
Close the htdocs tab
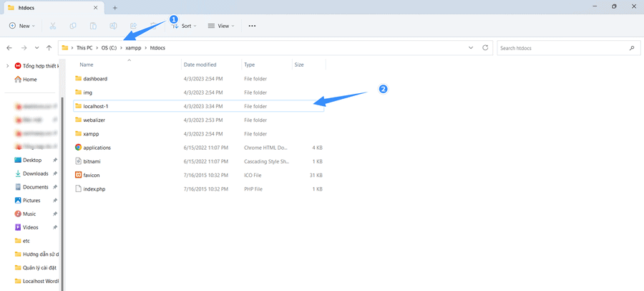(96, 7)
